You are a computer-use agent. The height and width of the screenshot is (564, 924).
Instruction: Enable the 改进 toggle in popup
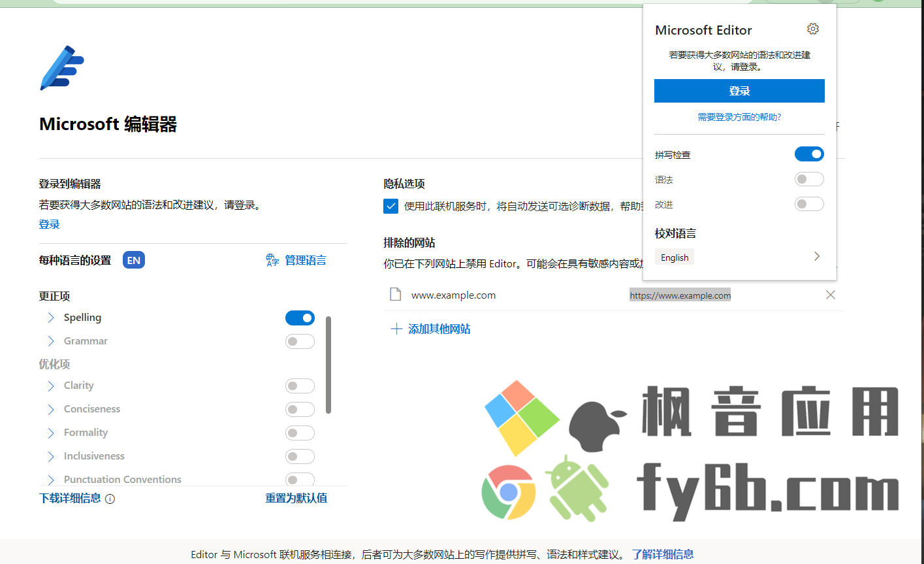point(809,204)
